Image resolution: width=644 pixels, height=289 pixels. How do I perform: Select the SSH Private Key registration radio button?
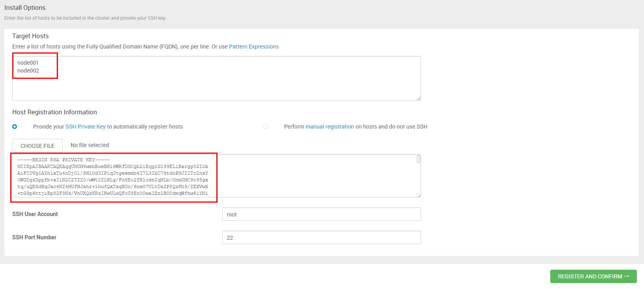click(15, 127)
